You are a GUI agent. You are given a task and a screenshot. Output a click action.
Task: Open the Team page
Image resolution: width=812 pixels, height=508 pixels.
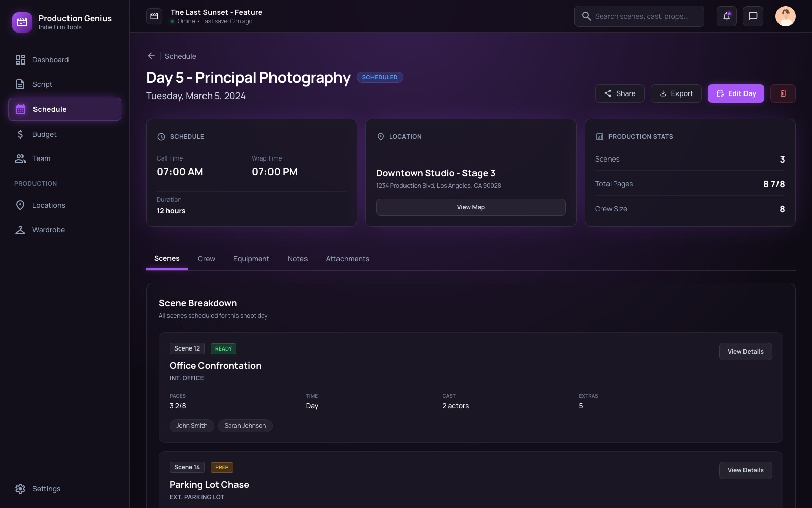coord(64,158)
